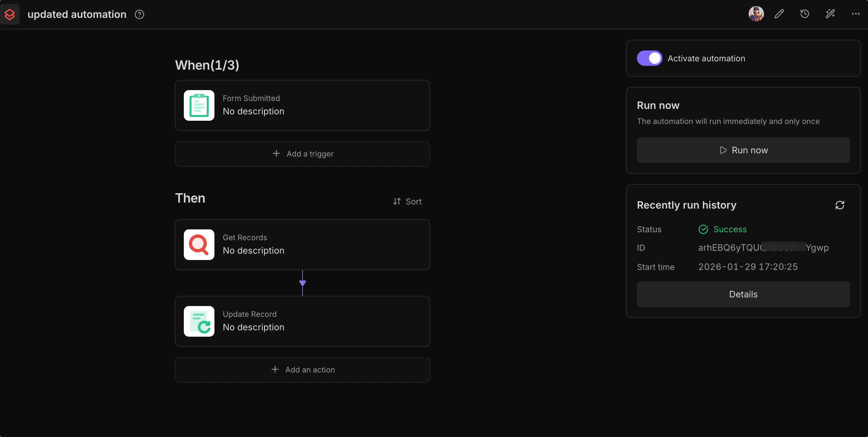Click the help question mark icon
Viewport: 868px width, 437px height.
coord(139,14)
